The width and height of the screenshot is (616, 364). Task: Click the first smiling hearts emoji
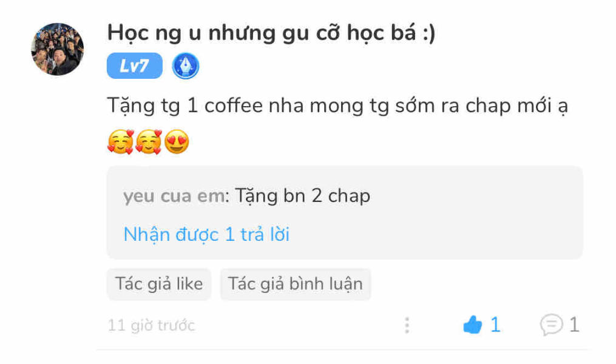121,142
